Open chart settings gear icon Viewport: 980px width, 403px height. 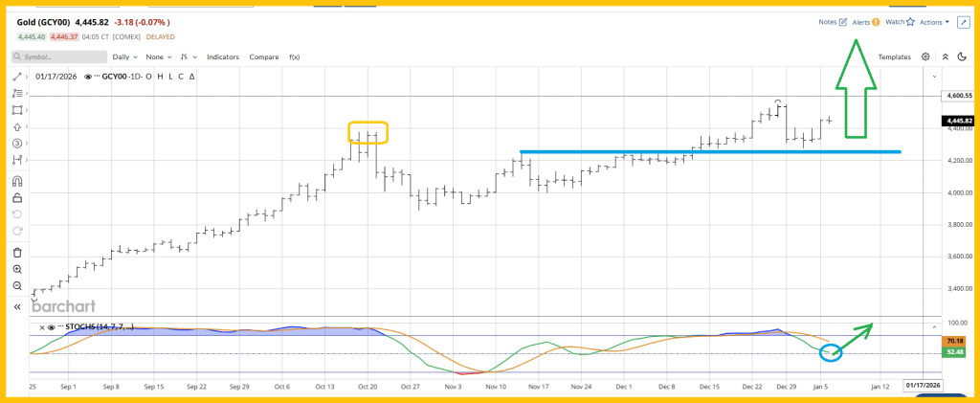pyautogui.click(x=925, y=56)
